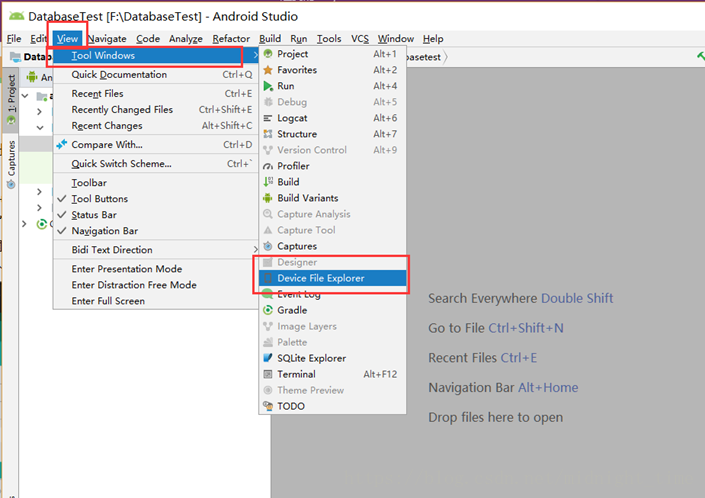Screen dimensions: 705x498
Task: Open the View menu
Action: (67, 39)
